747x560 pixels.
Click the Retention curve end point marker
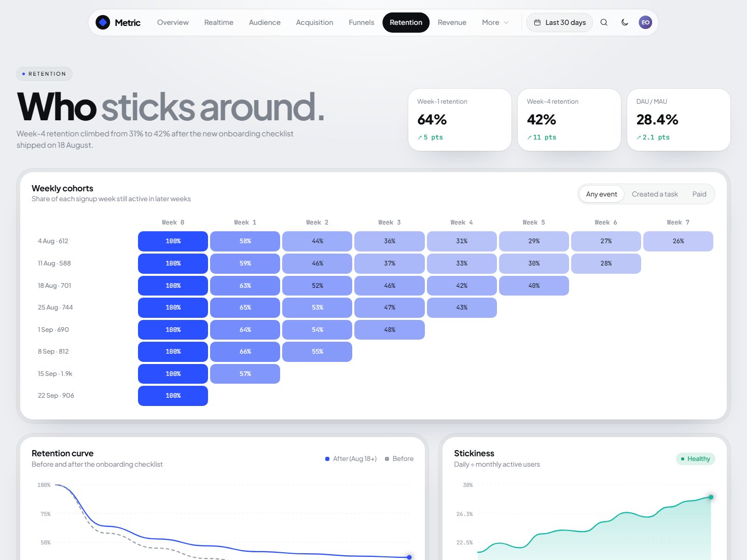409,557
